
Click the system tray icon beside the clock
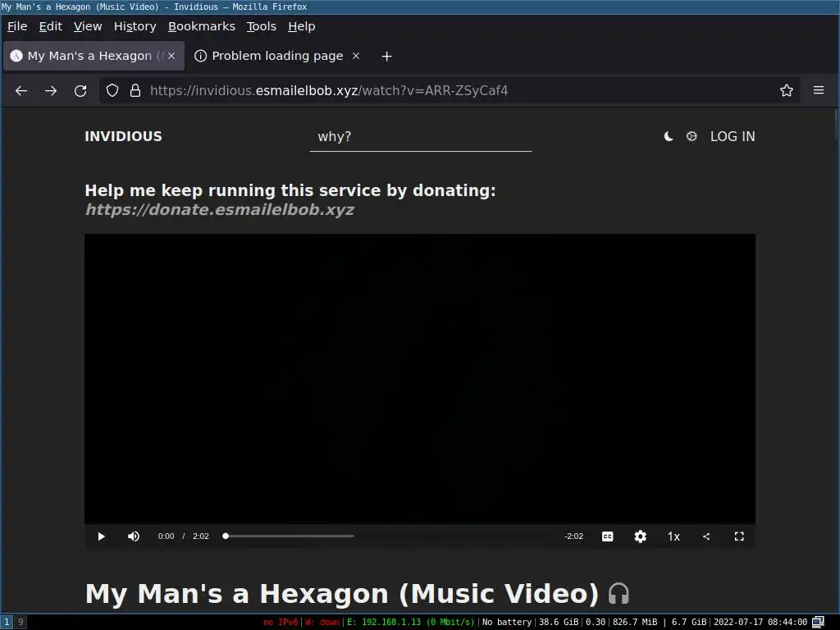point(818,622)
